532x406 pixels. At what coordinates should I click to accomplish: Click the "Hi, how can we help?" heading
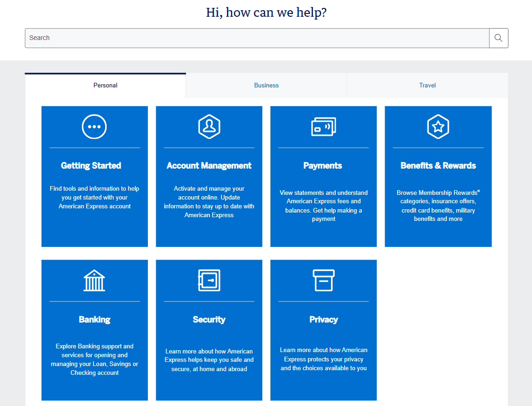[x=266, y=12]
